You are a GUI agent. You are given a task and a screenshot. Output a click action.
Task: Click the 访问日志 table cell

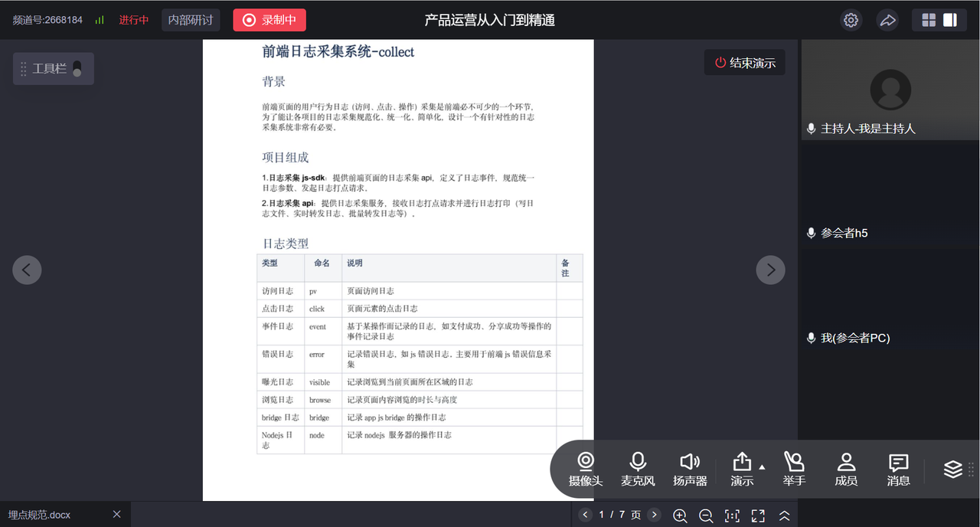[280, 291]
